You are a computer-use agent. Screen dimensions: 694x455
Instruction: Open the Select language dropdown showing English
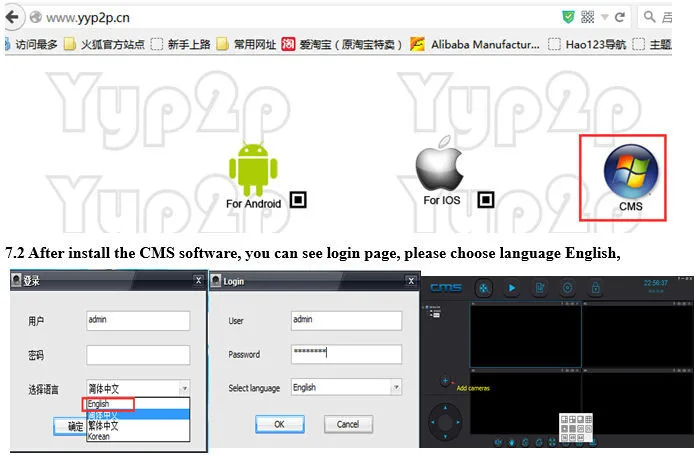(346, 387)
